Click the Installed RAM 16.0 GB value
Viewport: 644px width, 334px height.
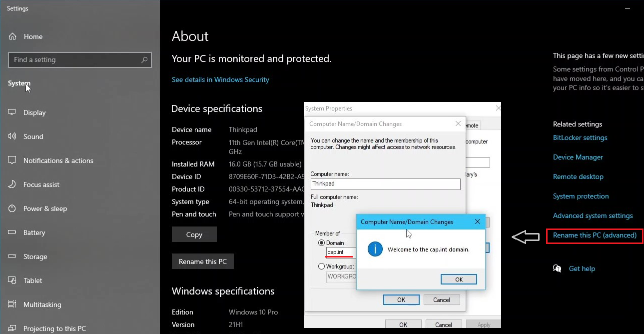pyautogui.click(x=265, y=164)
